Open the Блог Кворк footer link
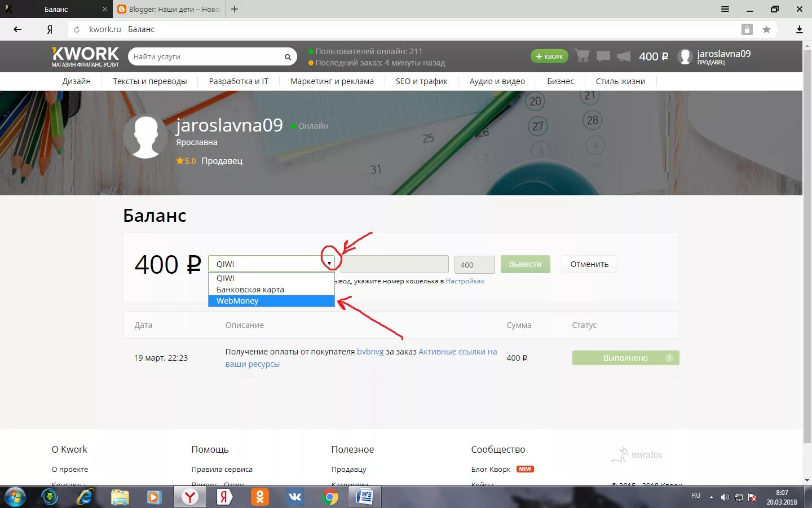The height and width of the screenshot is (508, 812). coord(491,469)
